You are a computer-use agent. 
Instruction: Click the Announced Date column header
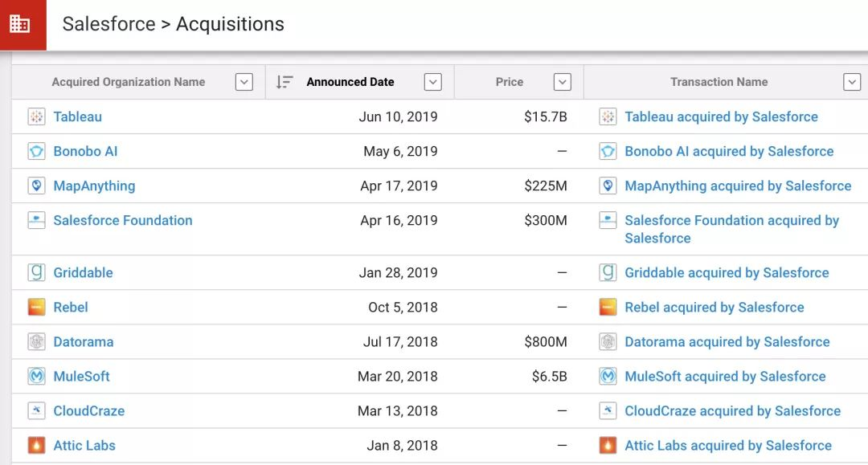[x=350, y=82]
